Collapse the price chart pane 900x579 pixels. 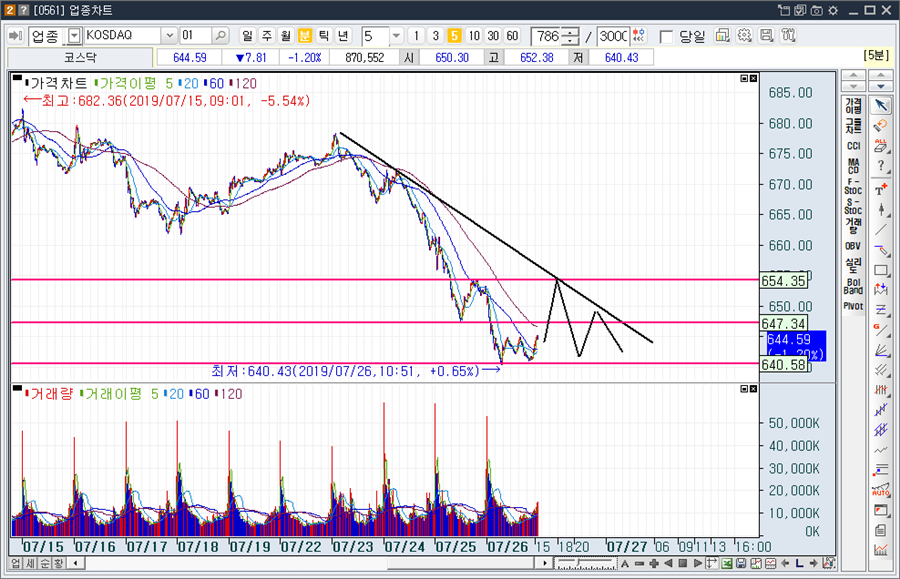744,79
